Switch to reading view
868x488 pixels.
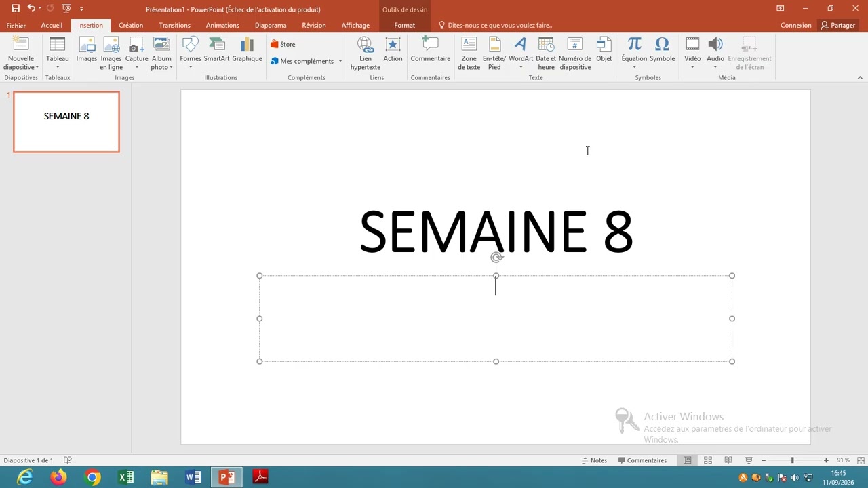pyautogui.click(x=728, y=460)
